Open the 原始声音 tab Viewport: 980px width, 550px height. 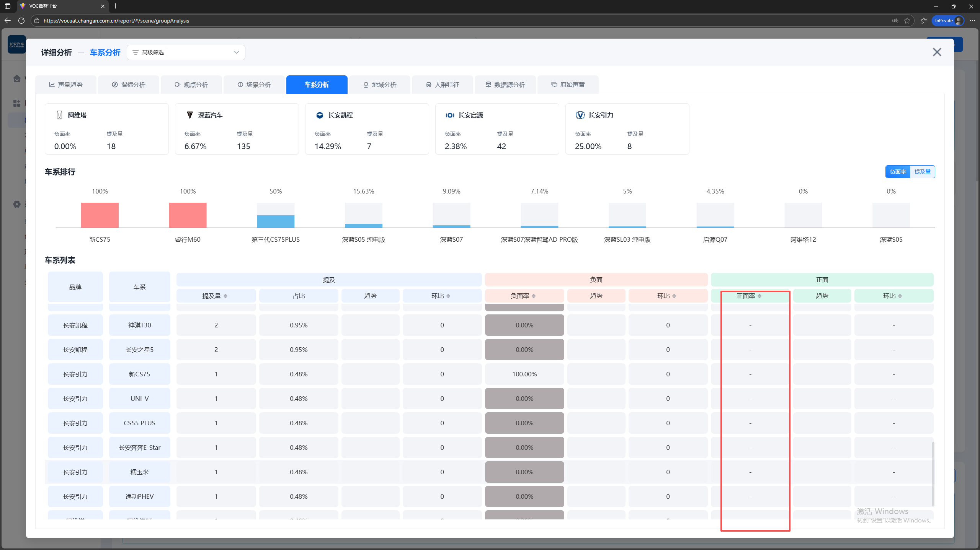pos(568,85)
